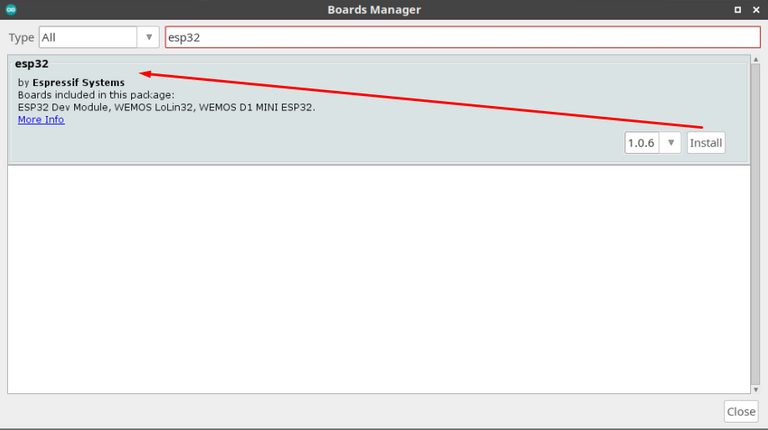Click the scrollbar up arrow
768x430 pixels.
(x=756, y=59)
